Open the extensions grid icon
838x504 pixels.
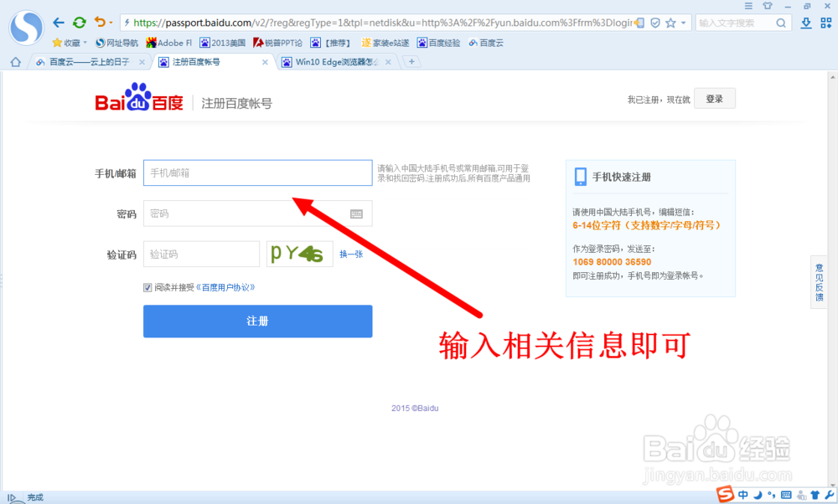[825, 23]
